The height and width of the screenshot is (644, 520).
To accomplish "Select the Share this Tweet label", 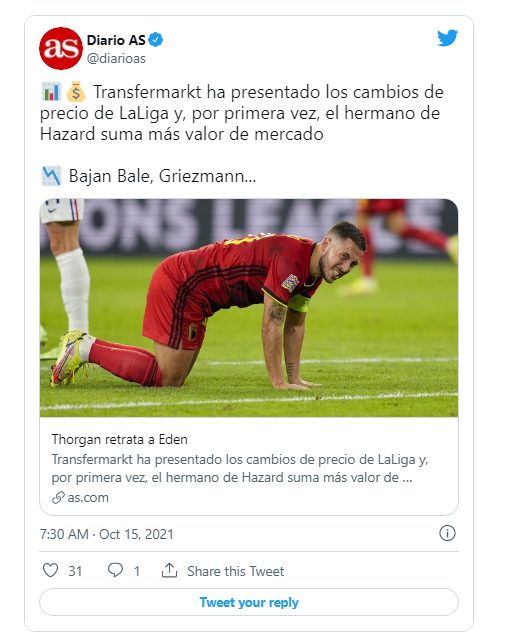I will [x=235, y=571].
